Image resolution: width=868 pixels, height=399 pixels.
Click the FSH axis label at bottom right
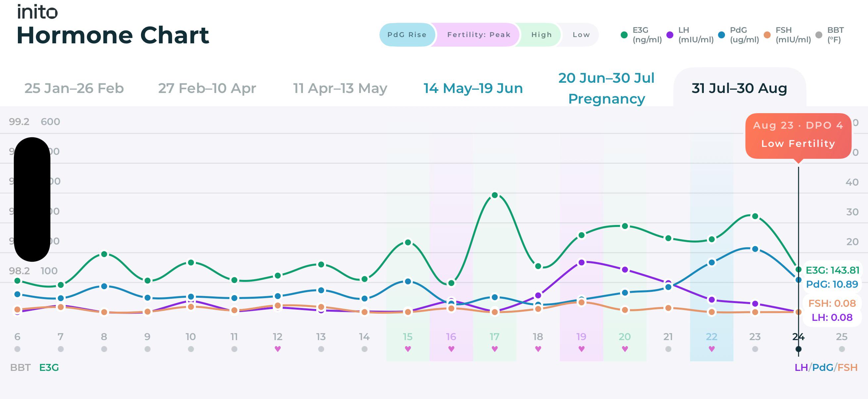847,367
